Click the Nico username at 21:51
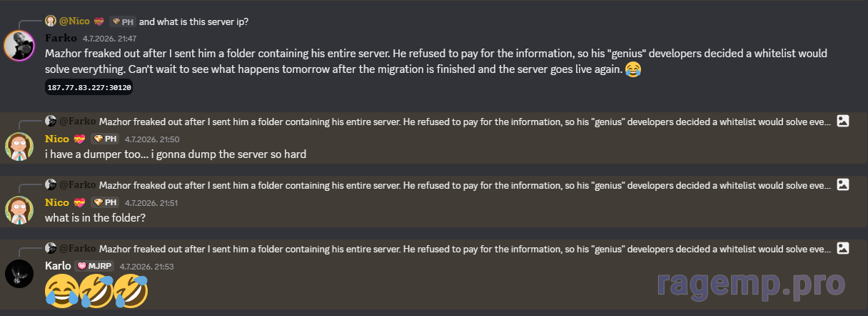The image size is (868, 316). coord(57,203)
